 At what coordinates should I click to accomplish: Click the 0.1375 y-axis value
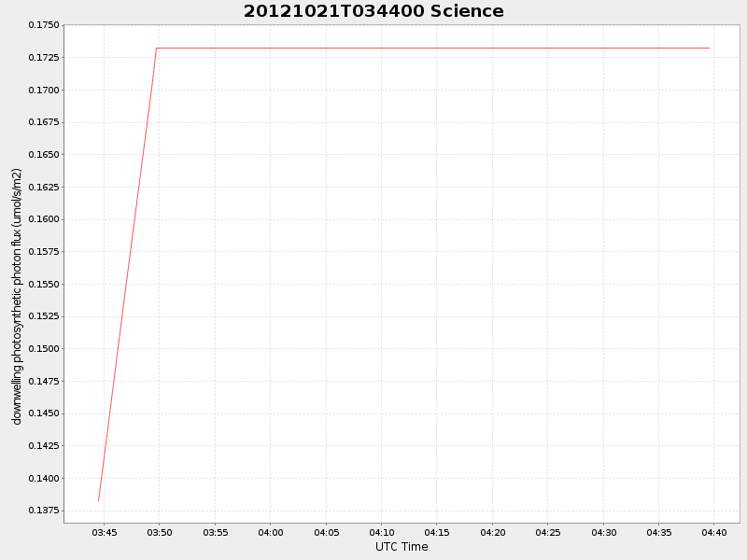pyautogui.click(x=44, y=511)
